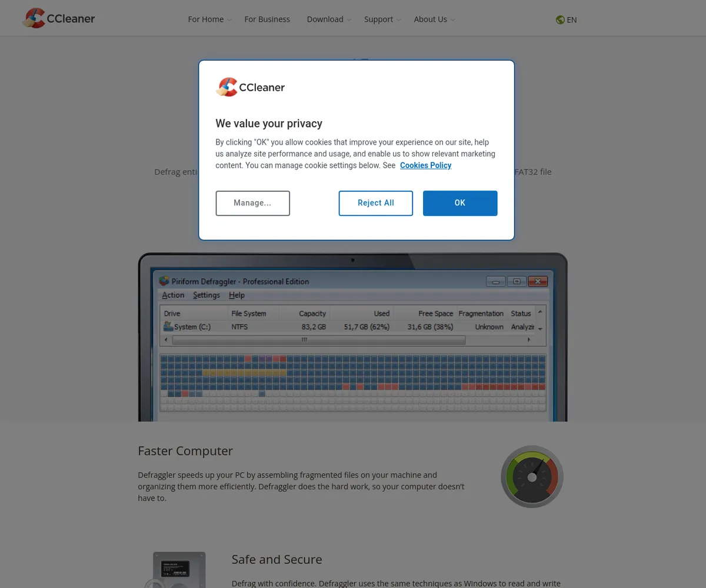
Task: Click the CCleaner logo in the privacy dialog
Action: pos(251,87)
